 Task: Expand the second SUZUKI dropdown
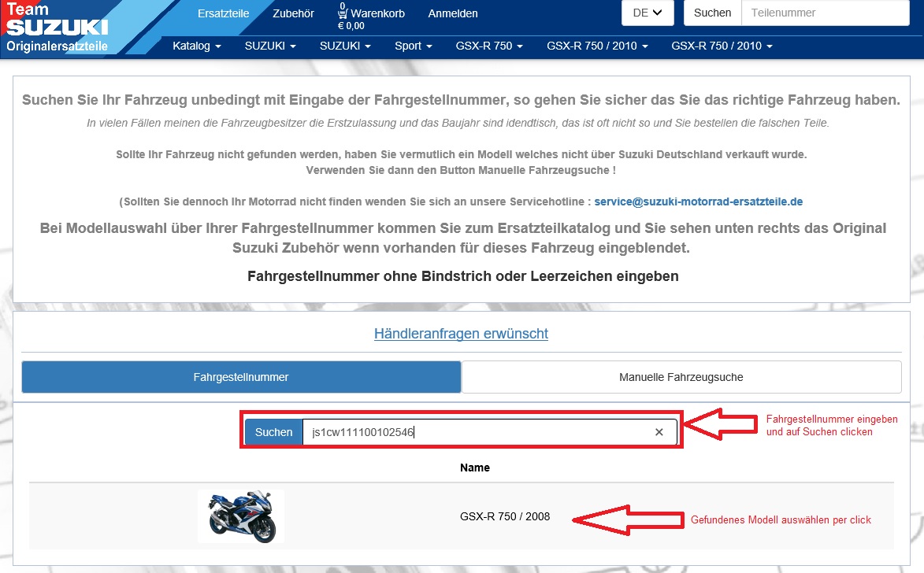pos(345,46)
